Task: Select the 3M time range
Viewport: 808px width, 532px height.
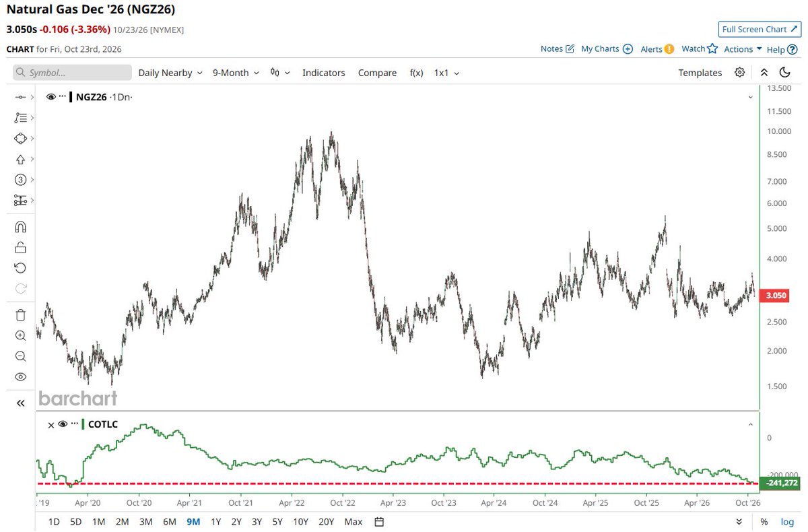Action: (x=145, y=522)
